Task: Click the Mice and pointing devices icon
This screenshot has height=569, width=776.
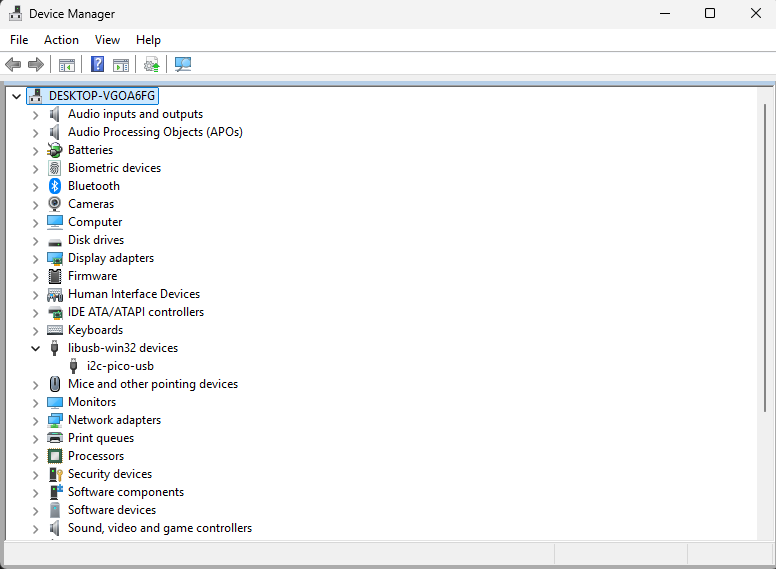Action: pyautogui.click(x=54, y=384)
